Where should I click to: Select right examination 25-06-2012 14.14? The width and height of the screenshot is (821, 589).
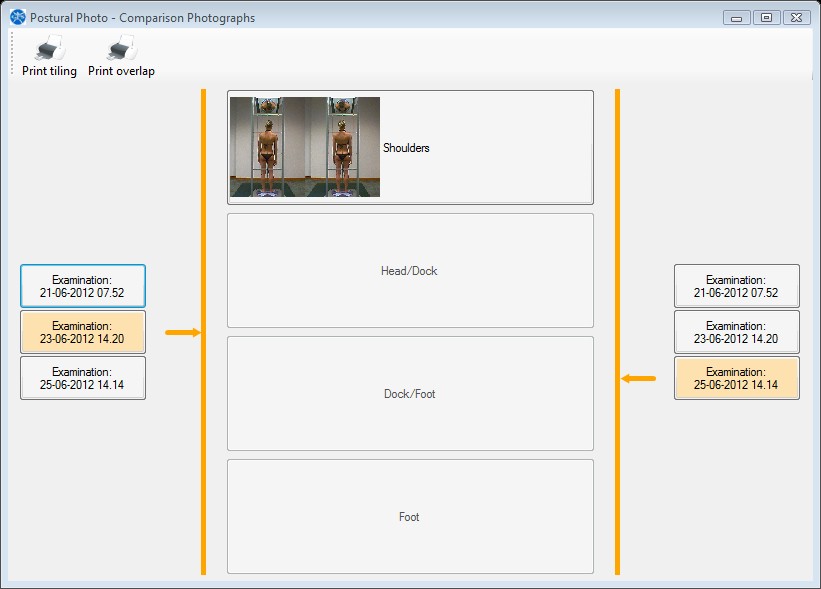tap(737, 378)
